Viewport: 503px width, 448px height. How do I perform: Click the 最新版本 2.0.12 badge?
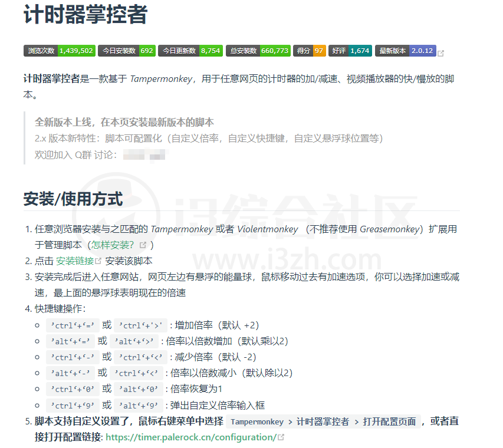(406, 51)
